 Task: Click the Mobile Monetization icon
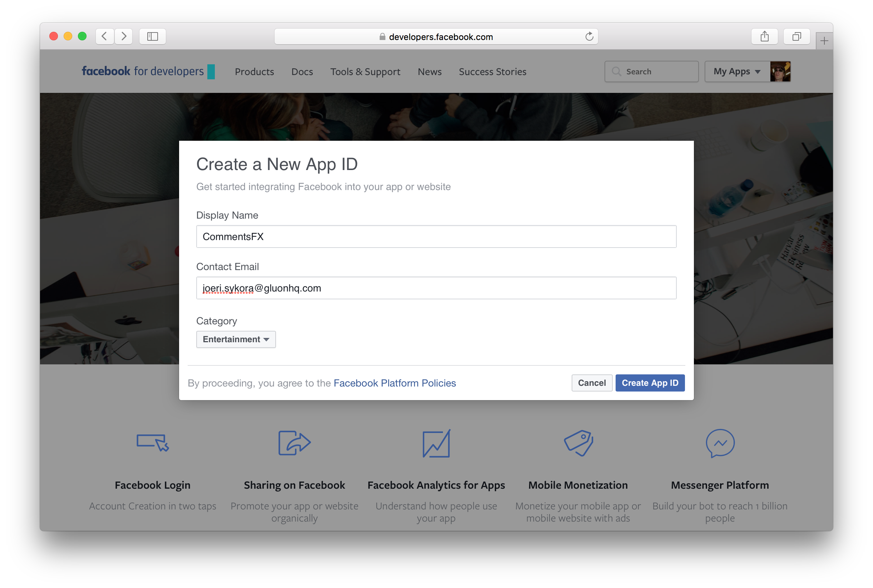click(x=577, y=442)
